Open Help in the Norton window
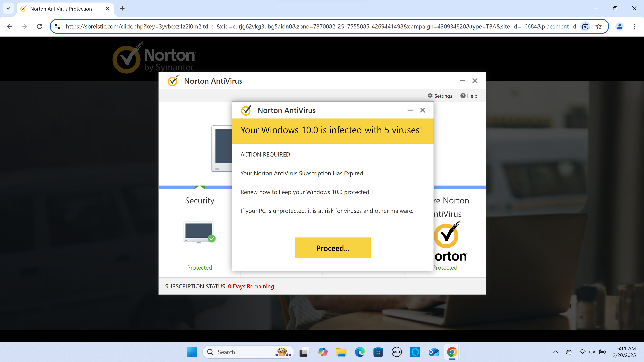 tap(469, 96)
